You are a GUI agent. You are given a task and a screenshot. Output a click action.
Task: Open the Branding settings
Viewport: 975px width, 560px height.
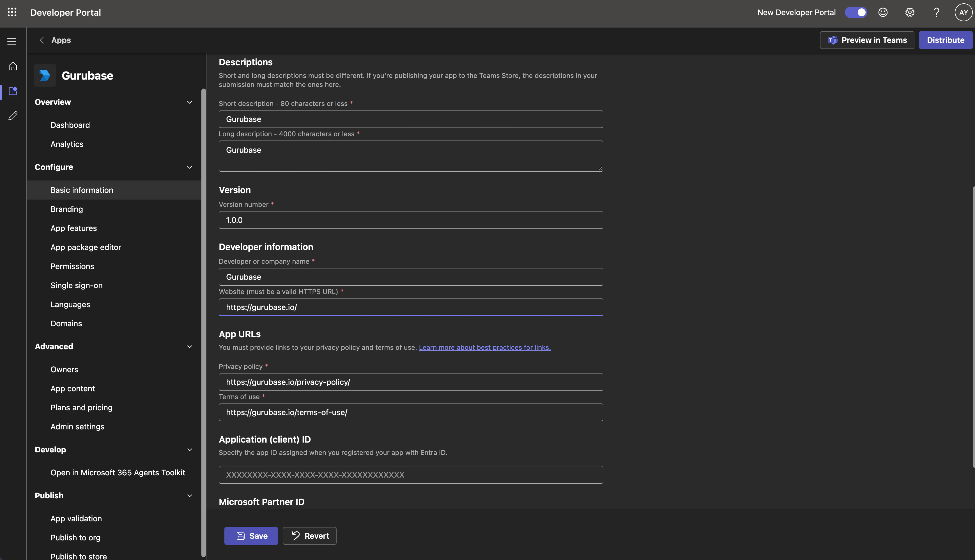66,209
